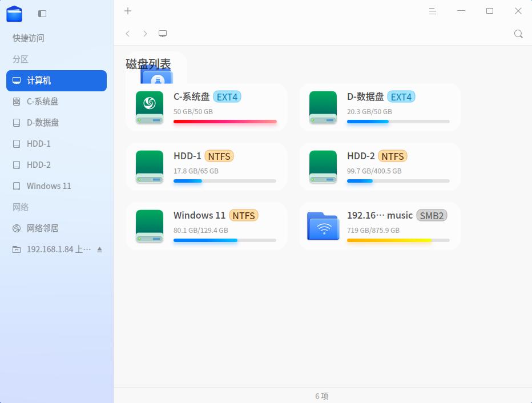Open D-数据盘 in the sidebar
The height and width of the screenshot is (403, 532).
(x=57, y=123)
